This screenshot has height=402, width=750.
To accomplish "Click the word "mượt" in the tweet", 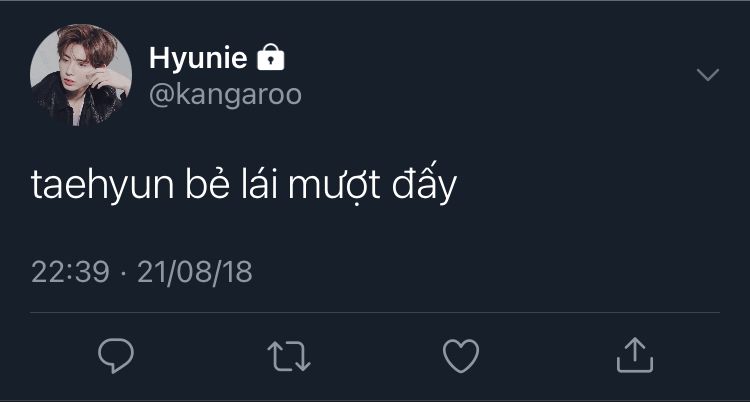I will coord(333,187).
